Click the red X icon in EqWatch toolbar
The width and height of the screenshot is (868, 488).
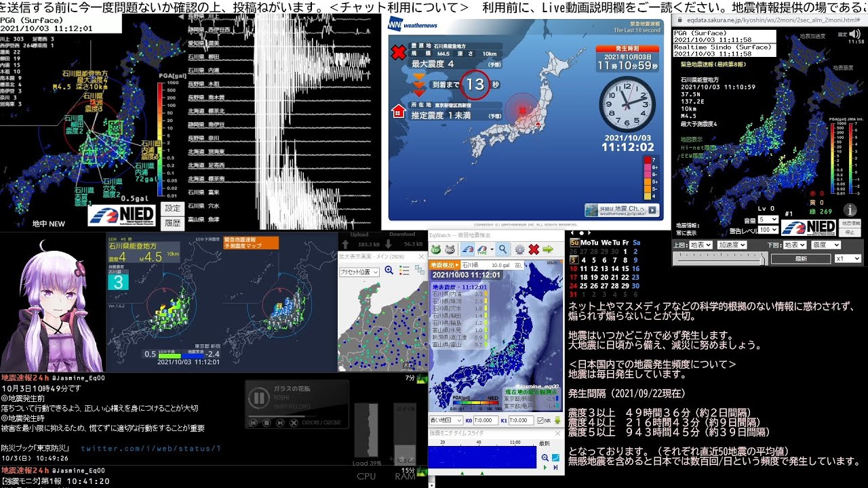click(x=534, y=249)
